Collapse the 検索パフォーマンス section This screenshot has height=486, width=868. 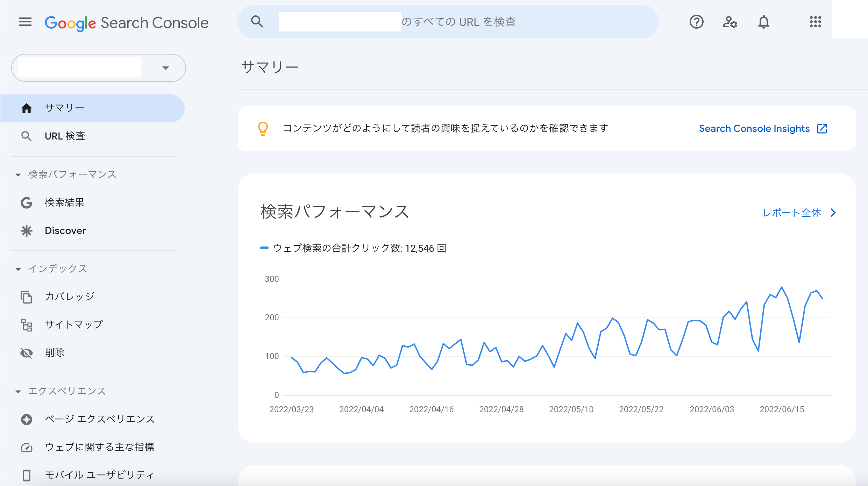click(18, 174)
